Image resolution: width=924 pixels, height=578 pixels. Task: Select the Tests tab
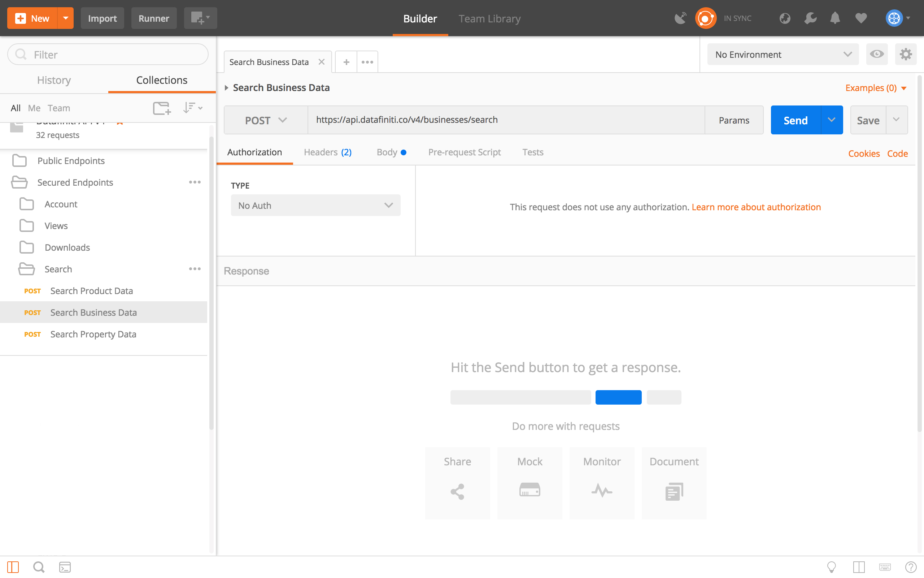pyautogui.click(x=533, y=152)
